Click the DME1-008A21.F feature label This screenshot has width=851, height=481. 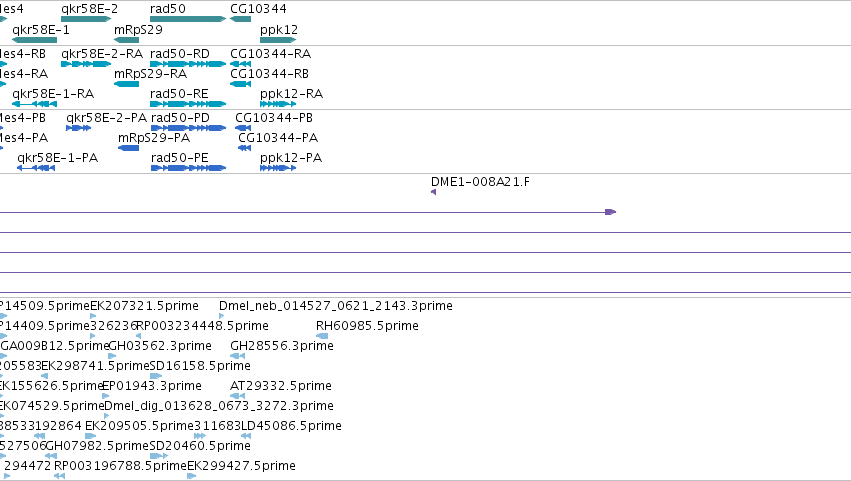click(480, 182)
